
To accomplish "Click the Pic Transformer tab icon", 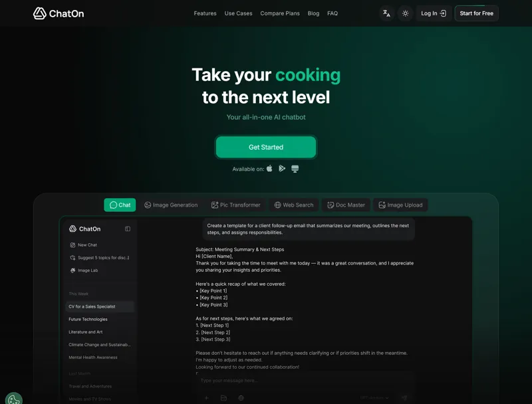I will [x=215, y=205].
